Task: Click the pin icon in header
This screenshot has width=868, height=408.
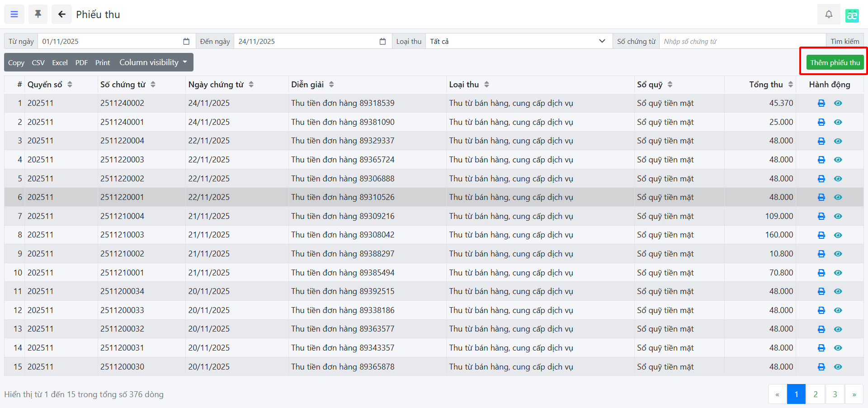Action: [x=38, y=14]
